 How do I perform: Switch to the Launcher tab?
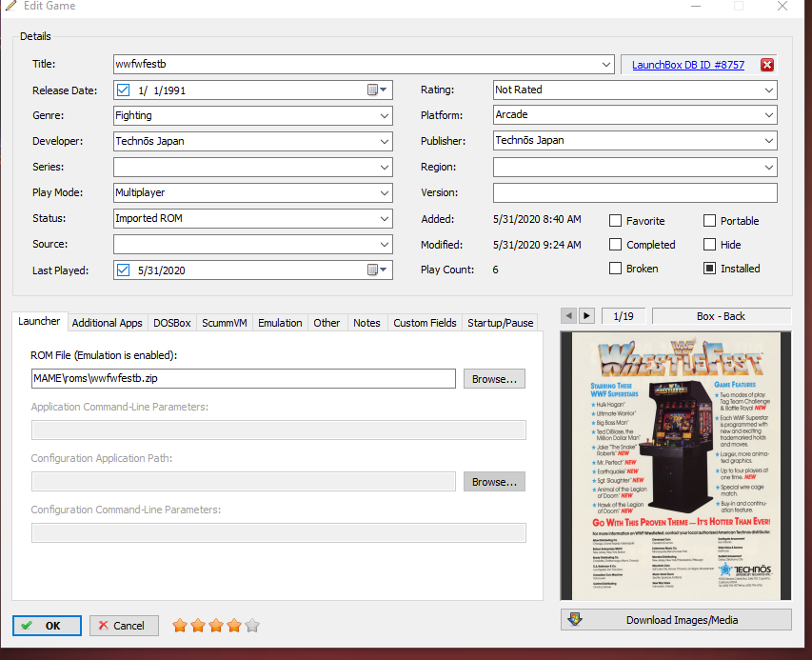pyautogui.click(x=39, y=321)
